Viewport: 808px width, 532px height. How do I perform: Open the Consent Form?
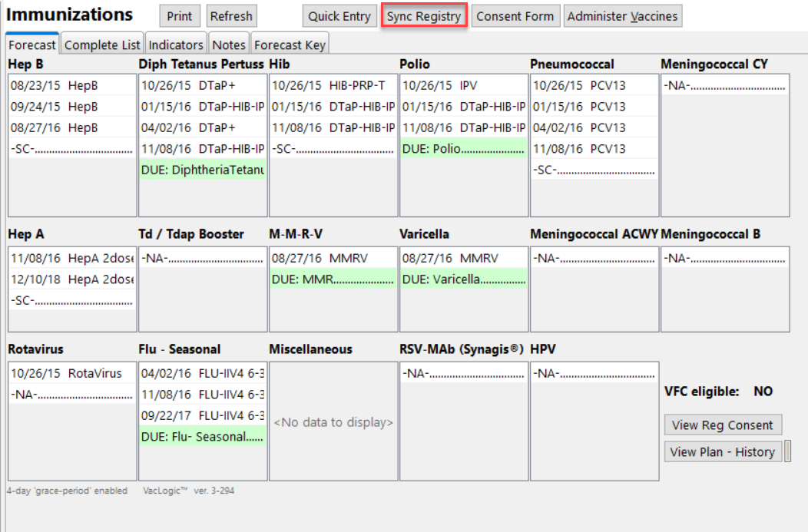pyautogui.click(x=515, y=16)
